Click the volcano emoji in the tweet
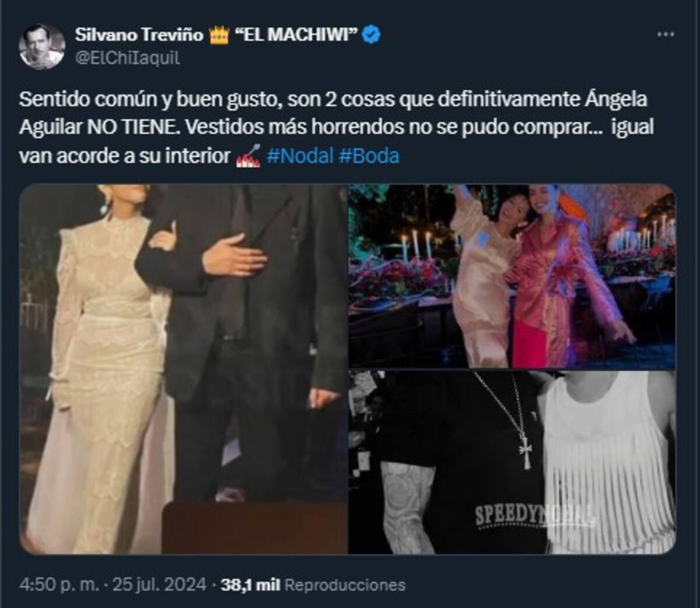The width and height of the screenshot is (700, 608). [248, 156]
